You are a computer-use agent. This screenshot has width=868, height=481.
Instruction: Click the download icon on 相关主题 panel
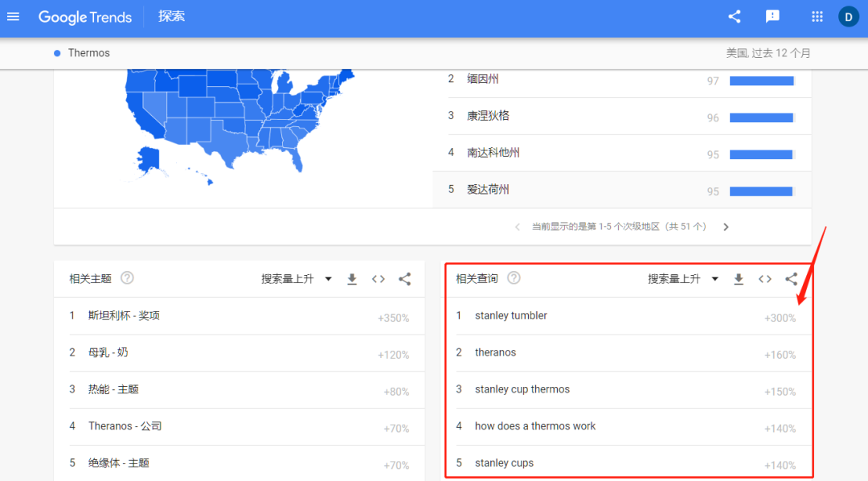tap(351, 278)
